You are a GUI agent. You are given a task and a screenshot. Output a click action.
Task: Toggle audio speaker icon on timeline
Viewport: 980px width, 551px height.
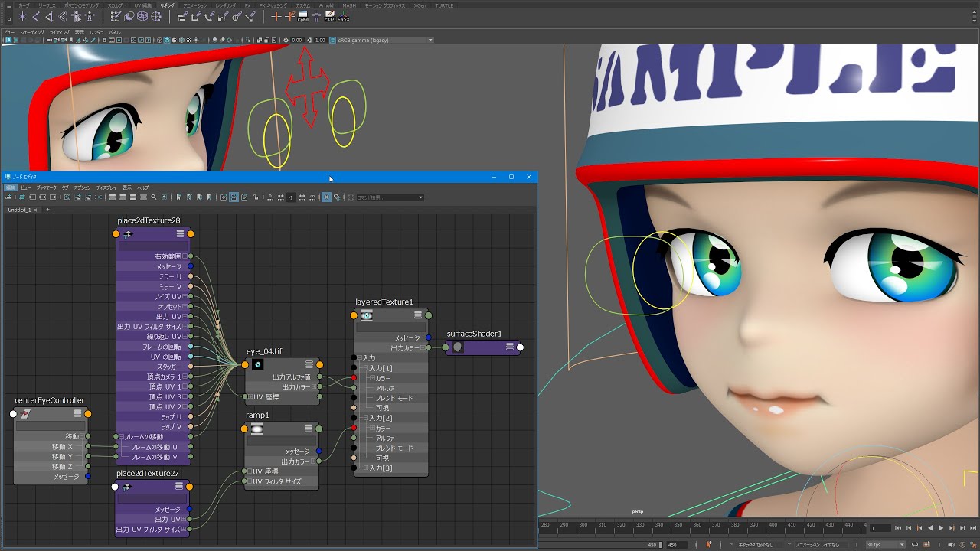[950, 544]
